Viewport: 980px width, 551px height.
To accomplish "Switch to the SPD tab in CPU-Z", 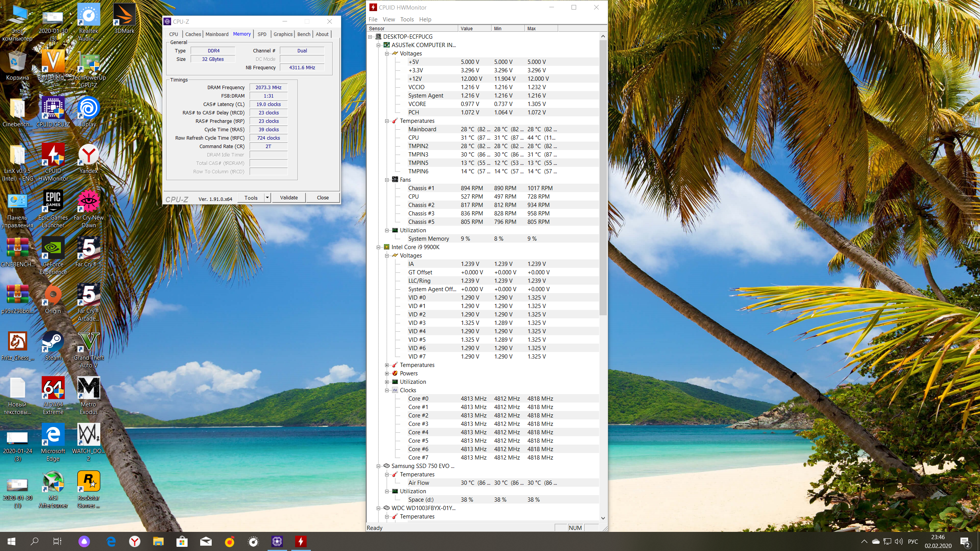I will click(x=262, y=34).
